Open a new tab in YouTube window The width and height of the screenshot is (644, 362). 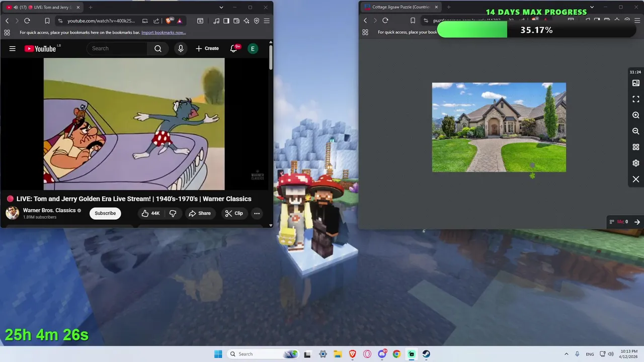[x=91, y=7]
